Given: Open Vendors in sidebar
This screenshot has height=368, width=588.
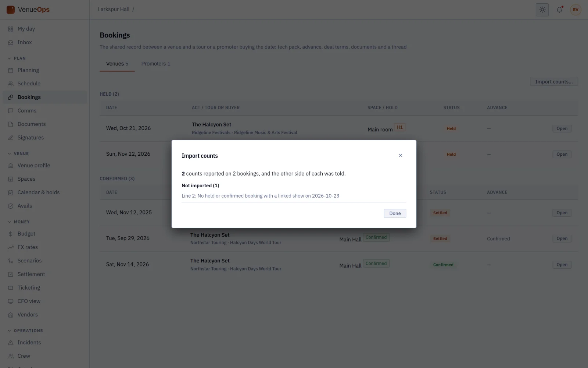Looking at the screenshot, I should point(45,315).
